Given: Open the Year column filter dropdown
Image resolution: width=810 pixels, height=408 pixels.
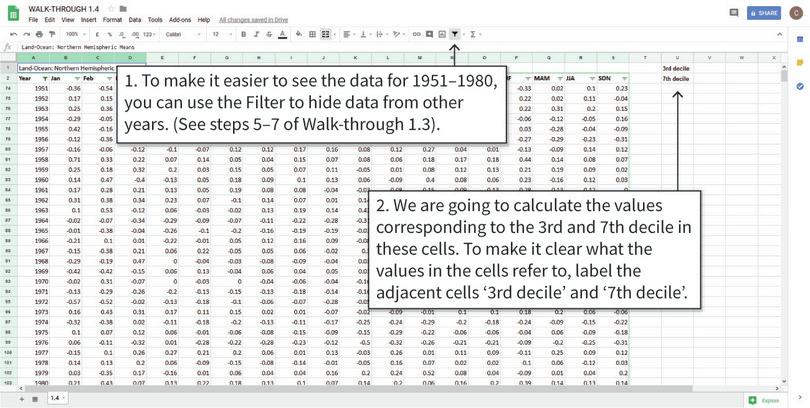Looking at the screenshot, I should point(45,79).
